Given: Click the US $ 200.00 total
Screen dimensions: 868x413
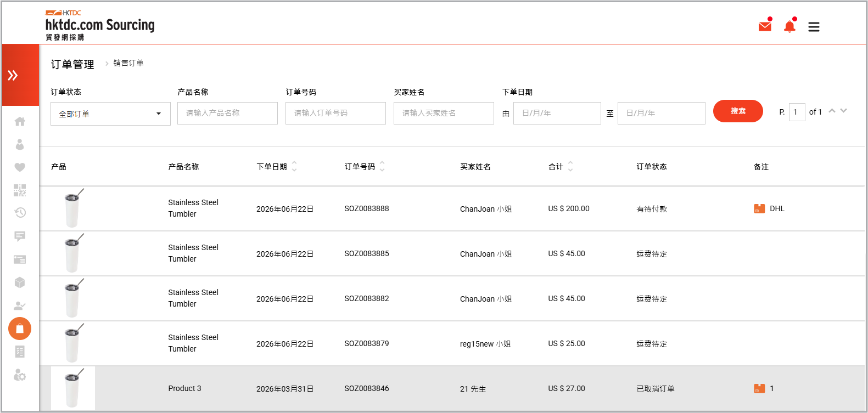Looking at the screenshot, I should point(569,208).
